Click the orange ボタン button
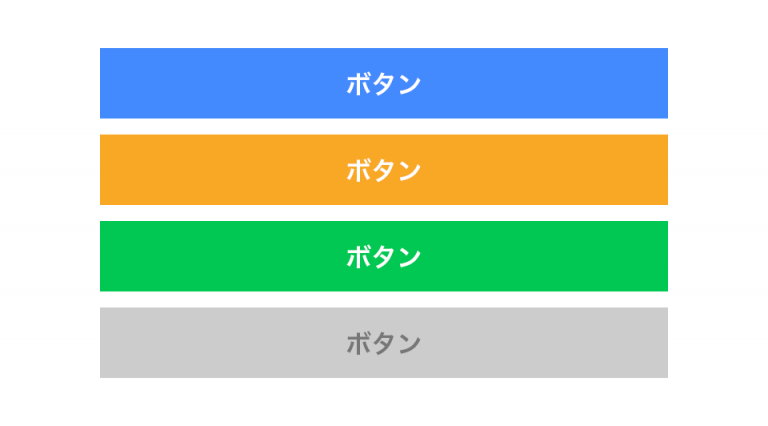This screenshot has height=426, width=768. pyautogui.click(x=383, y=170)
